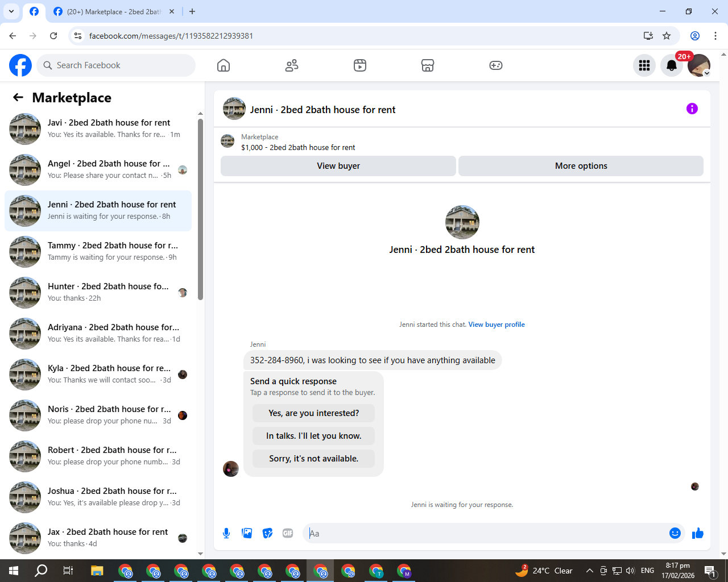Click Jenni's avatar beside the message
The image size is (728, 582).
231,469
